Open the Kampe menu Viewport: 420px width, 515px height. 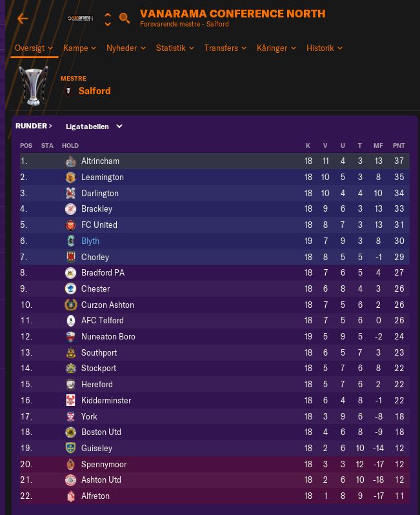(79, 48)
